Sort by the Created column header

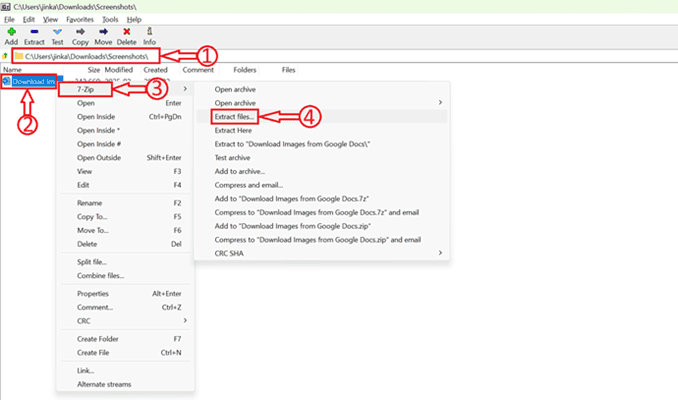(155, 70)
